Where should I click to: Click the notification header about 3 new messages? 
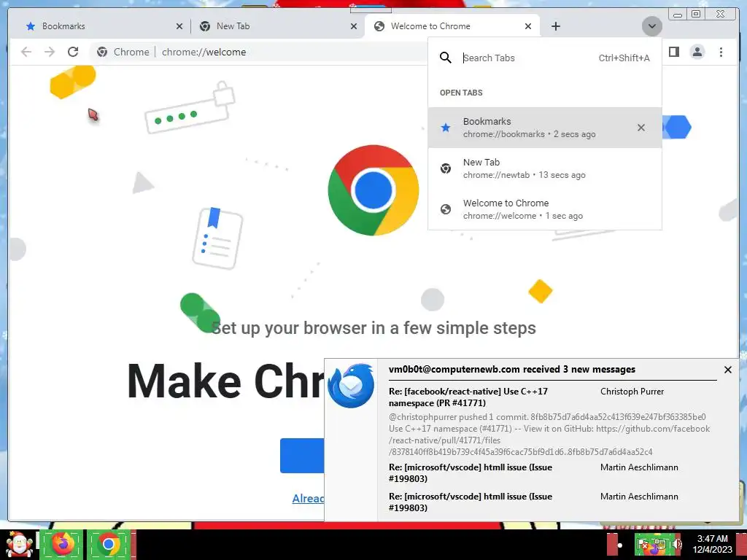511,370
